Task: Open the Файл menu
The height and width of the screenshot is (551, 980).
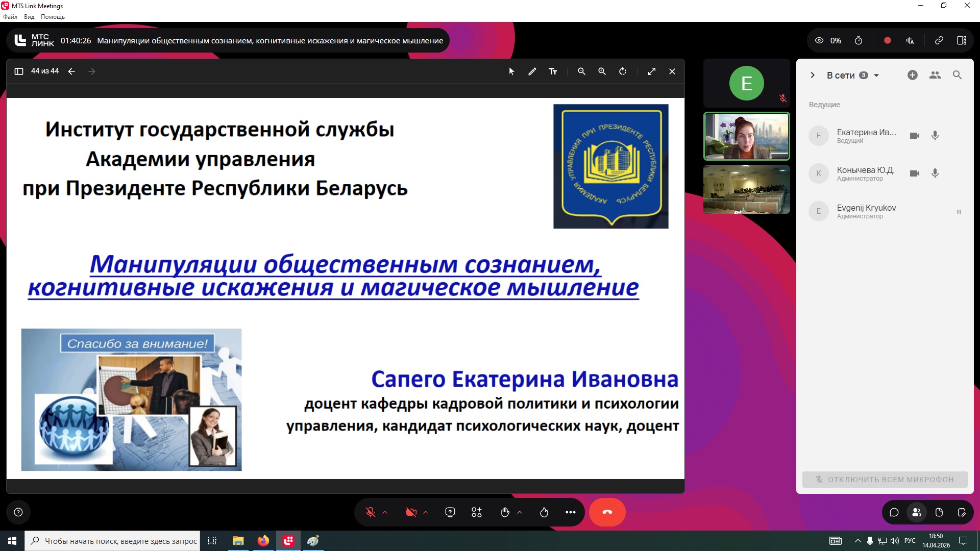Action: coord(10,17)
